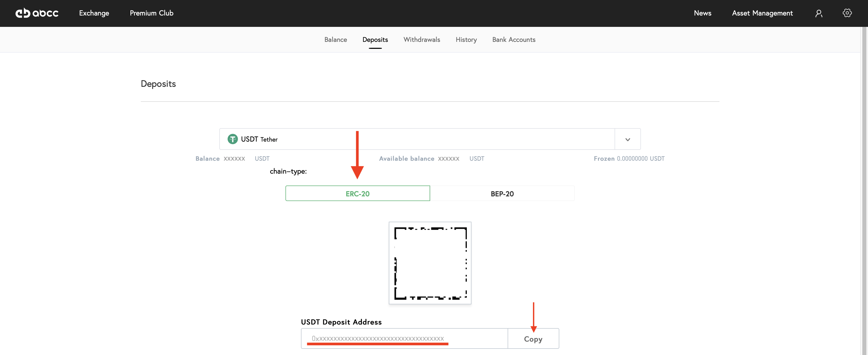Click the Tether coin icon
The image size is (868, 355).
click(x=233, y=139)
